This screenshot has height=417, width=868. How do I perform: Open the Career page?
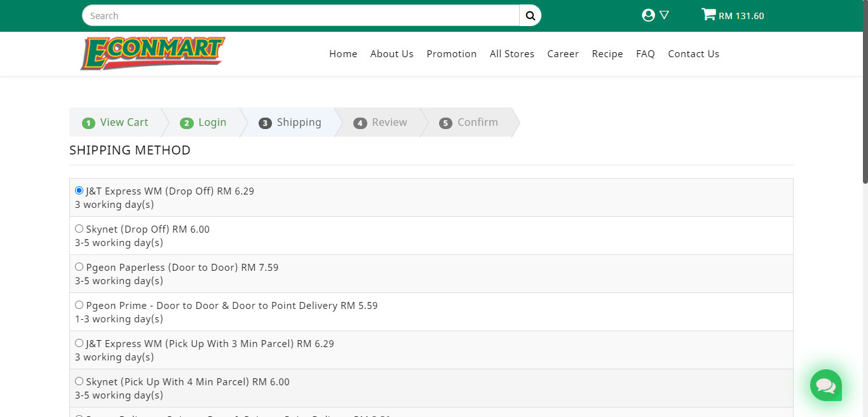click(563, 54)
